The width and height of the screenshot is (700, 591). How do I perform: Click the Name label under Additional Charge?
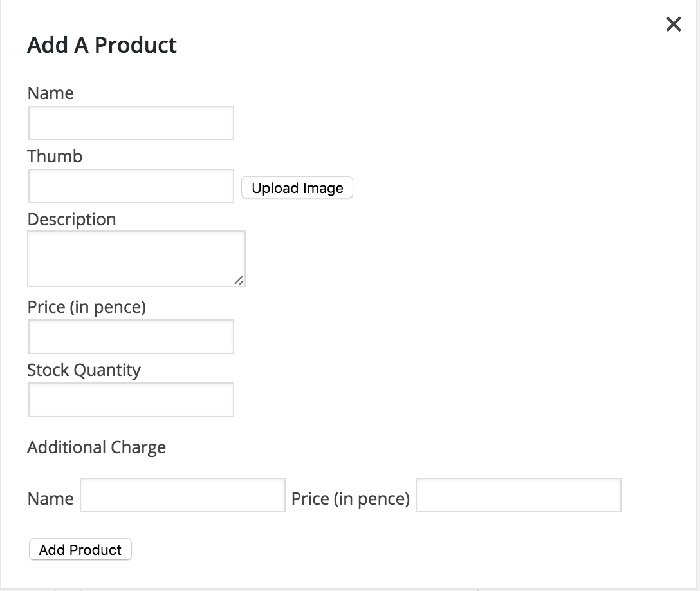click(x=50, y=498)
